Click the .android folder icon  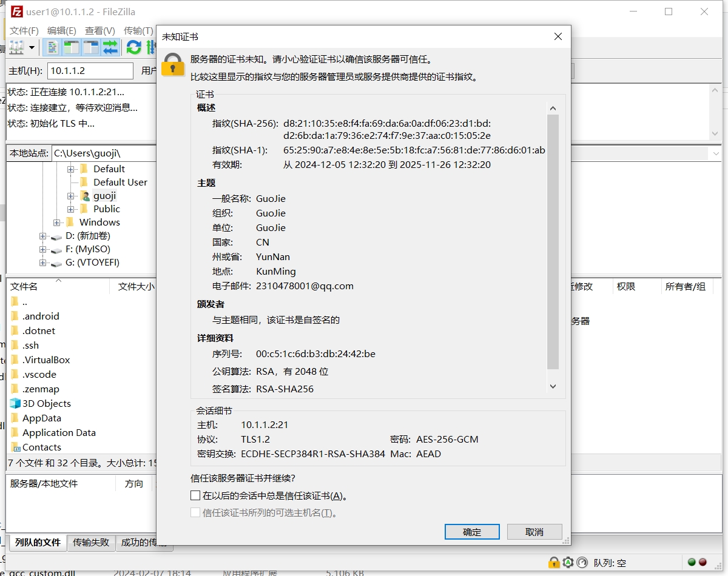[15, 316]
